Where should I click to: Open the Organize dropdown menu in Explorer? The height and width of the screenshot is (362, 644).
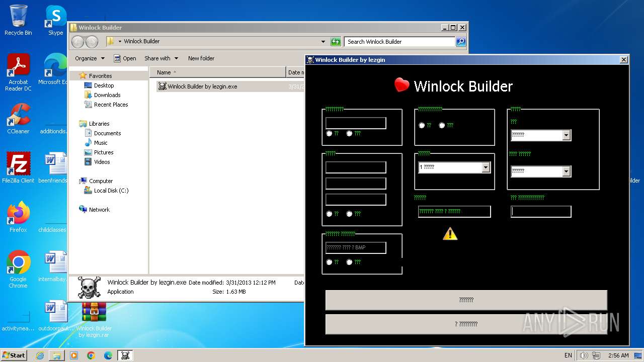(90, 58)
